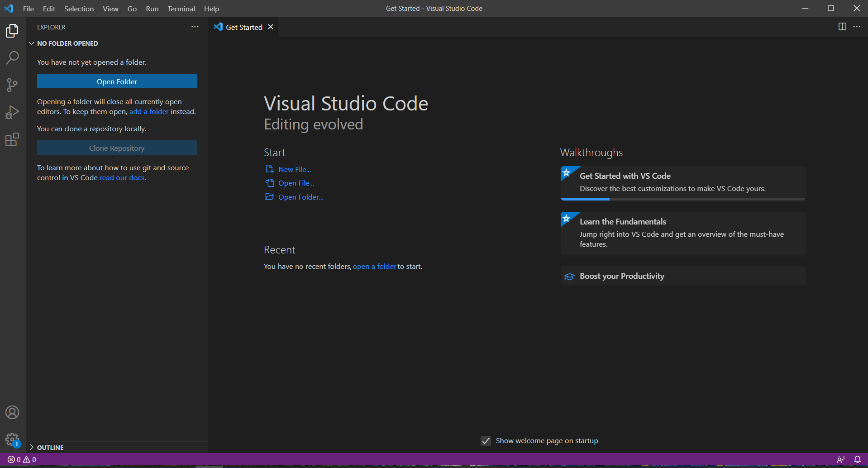Click the Clone Repository button
This screenshot has width=868, height=468.
pos(117,148)
